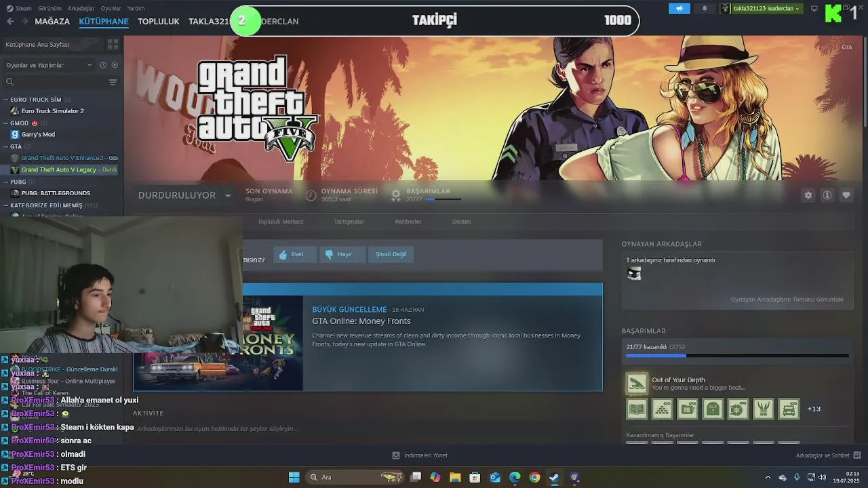Image resolution: width=868 pixels, height=488 pixels.
Task: Open game settings gear icon
Action: 808,195
